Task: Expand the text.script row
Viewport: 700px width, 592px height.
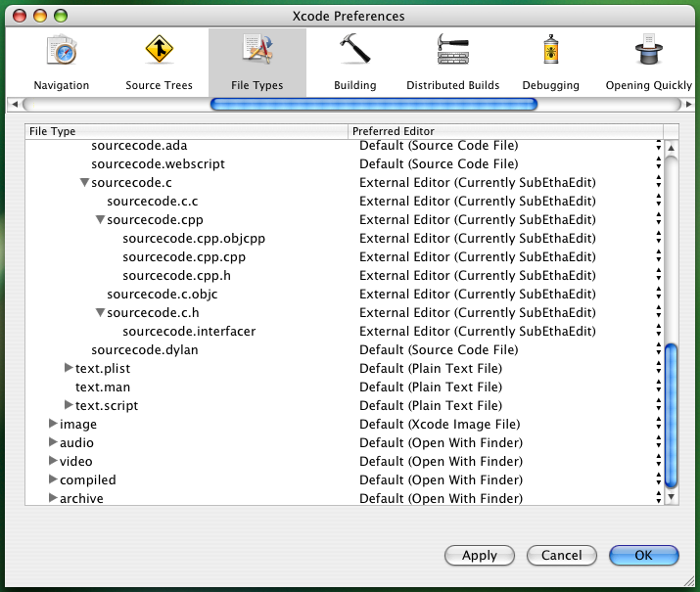Action: (69, 405)
